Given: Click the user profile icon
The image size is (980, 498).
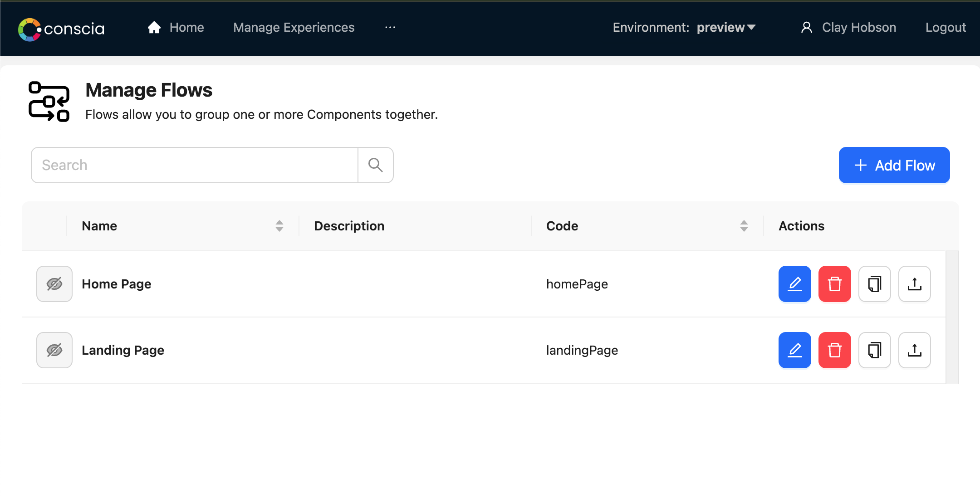Looking at the screenshot, I should point(806,27).
